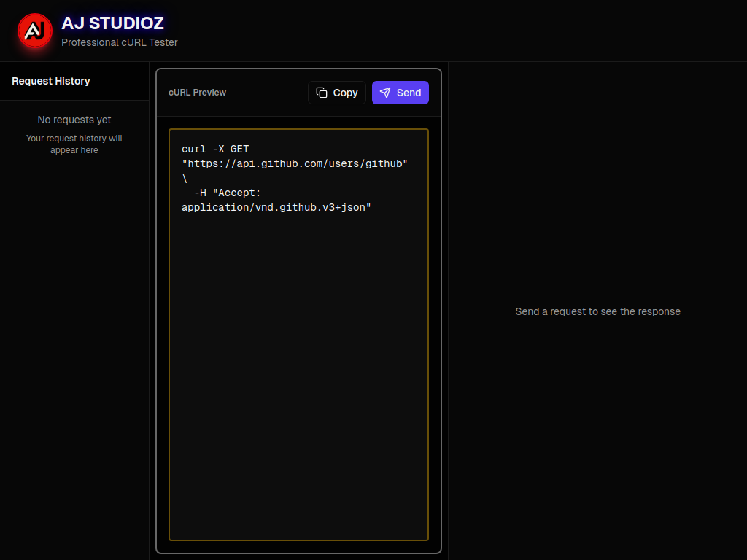
Task: Click "Send a request to see the response"
Action: pyautogui.click(x=597, y=311)
